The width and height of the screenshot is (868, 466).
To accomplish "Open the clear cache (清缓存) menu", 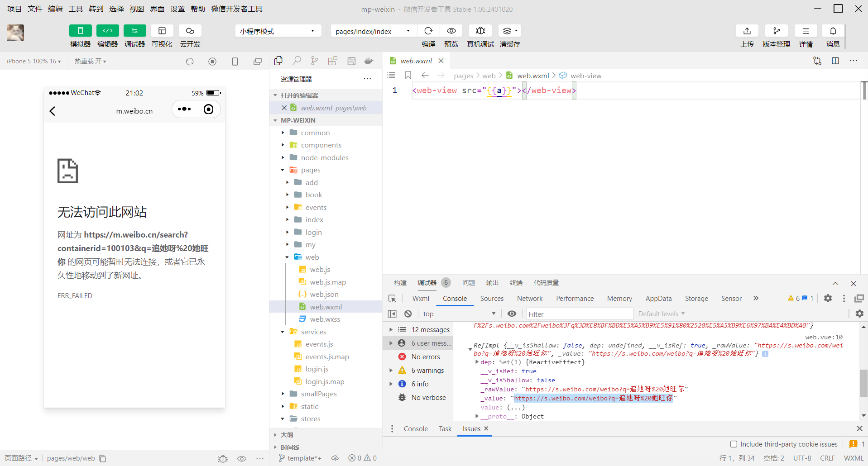I will click(510, 31).
